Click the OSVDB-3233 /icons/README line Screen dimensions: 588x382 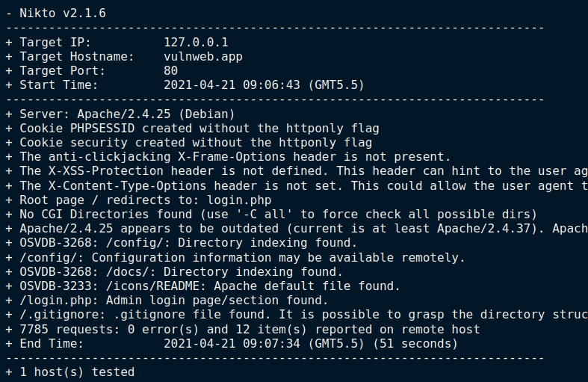(x=203, y=286)
